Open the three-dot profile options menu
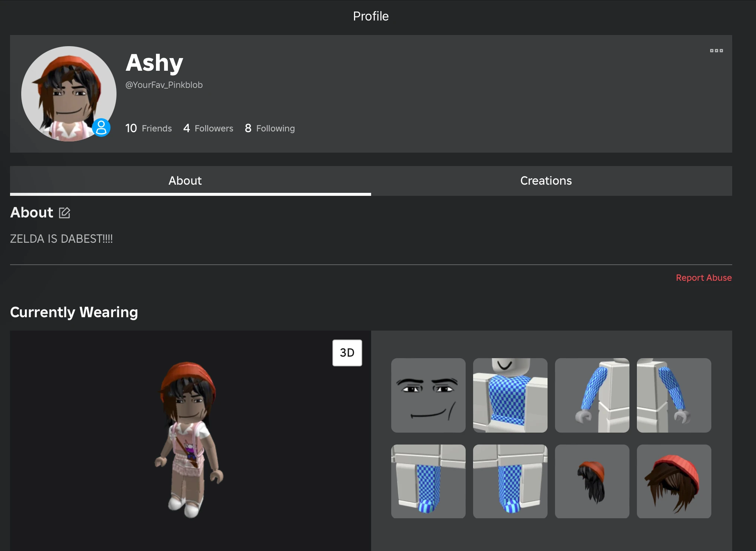This screenshot has height=551, width=756. click(716, 51)
